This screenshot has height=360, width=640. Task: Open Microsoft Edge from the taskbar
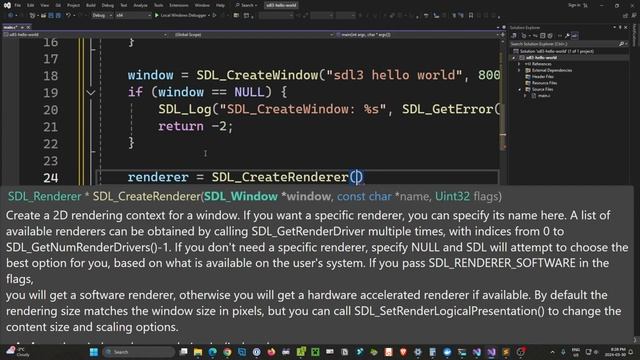click(213, 352)
